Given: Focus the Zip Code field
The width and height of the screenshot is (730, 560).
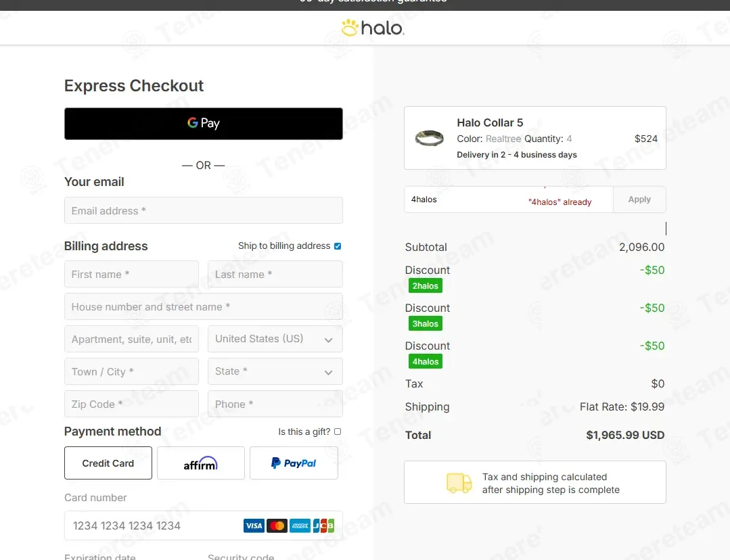Looking at the screenshot, I should tap(131, 404).
